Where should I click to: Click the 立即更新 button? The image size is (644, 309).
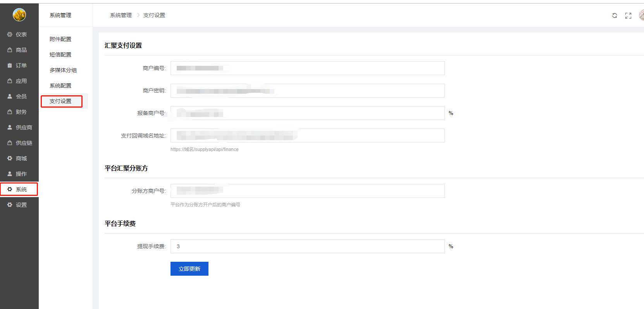tap(189, 269)
